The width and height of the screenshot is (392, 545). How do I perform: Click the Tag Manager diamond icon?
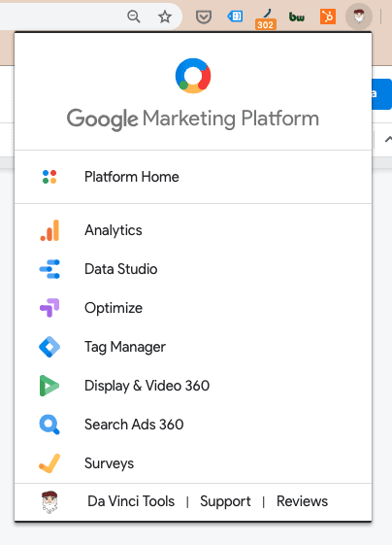pos(49,347)
